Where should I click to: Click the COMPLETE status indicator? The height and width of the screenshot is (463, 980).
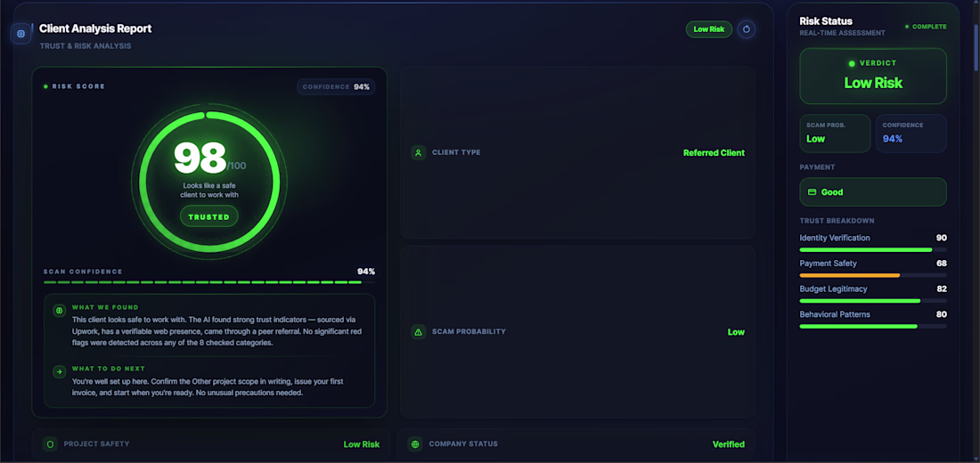(926, 27)
